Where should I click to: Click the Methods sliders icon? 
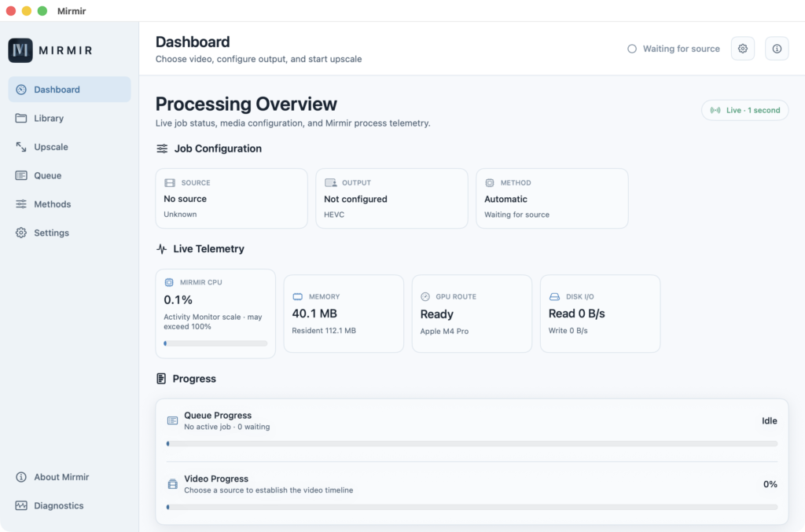point(21,204)
